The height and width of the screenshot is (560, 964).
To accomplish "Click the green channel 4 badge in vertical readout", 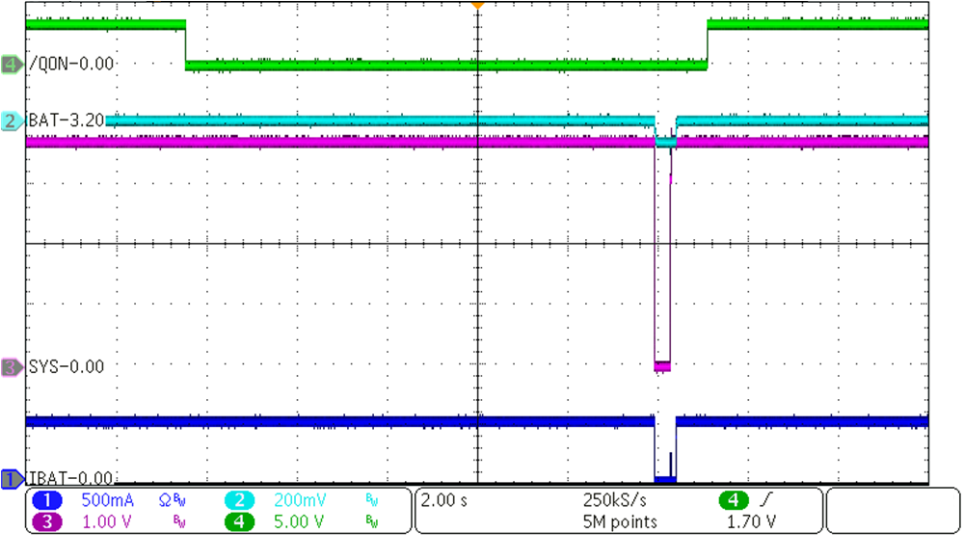I will (240, 522).
